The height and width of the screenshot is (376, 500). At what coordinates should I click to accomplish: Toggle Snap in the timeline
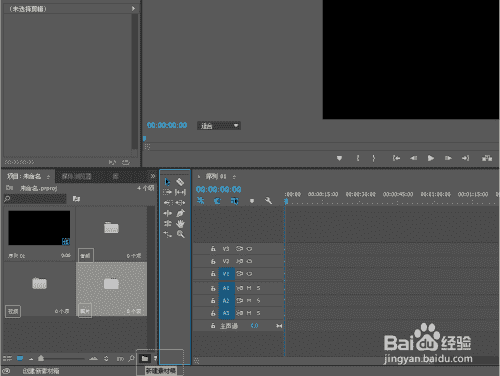click(217, 201)
